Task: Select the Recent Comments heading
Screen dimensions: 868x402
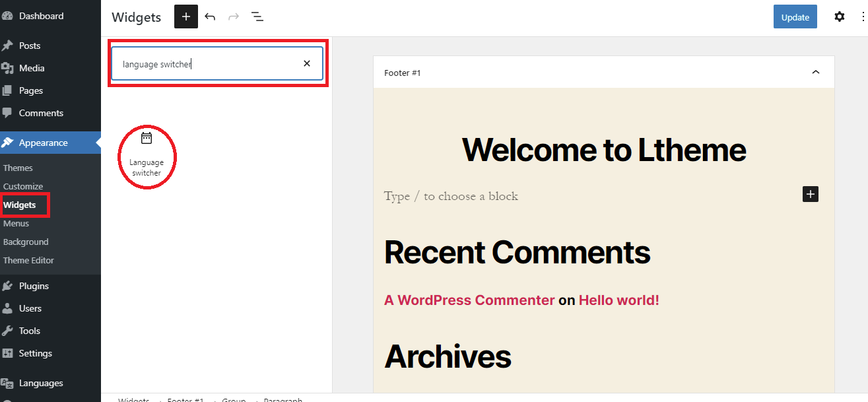Action: click(x=517, y=252)
